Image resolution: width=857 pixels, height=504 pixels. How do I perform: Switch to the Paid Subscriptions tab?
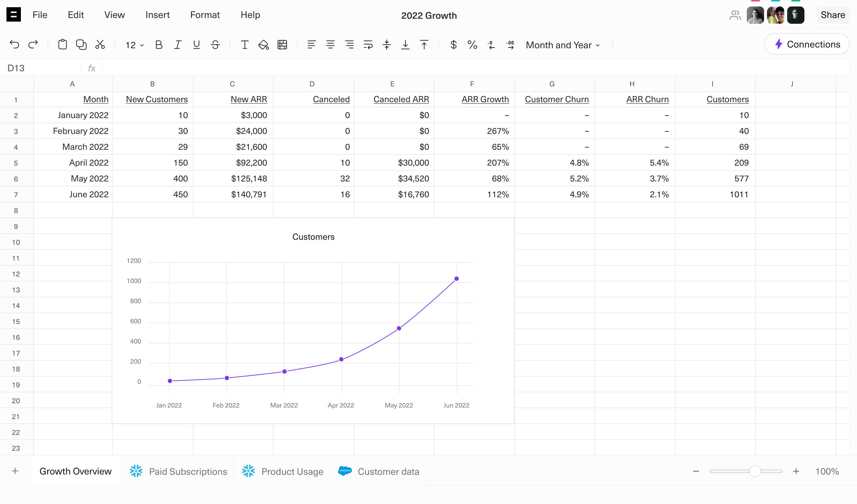tap(179, 471)
